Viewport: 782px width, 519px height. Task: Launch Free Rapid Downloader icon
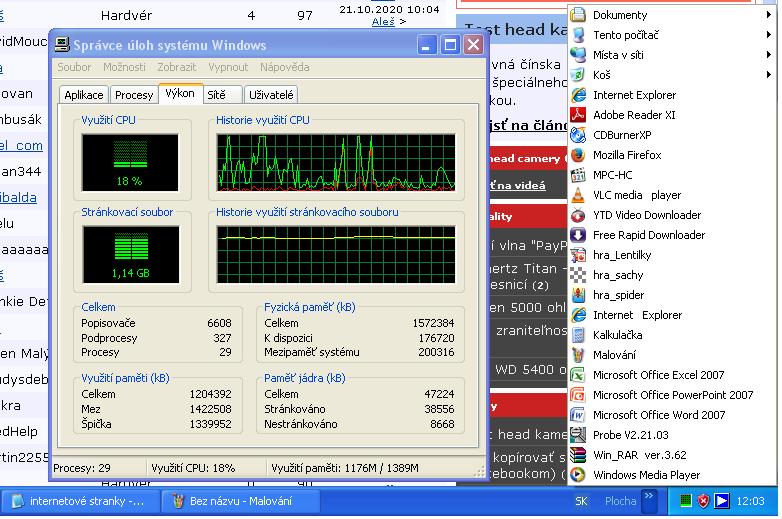click(x=578, y=235)
